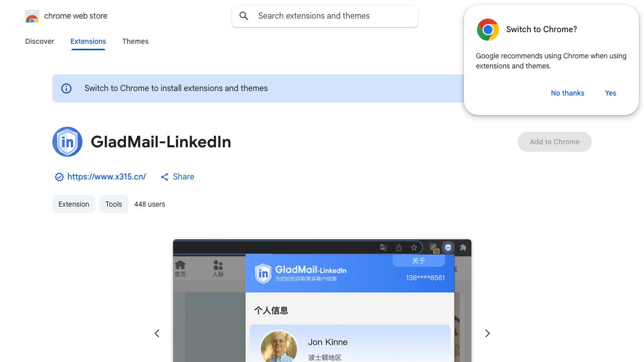Click the info icon in the blue banner
The height and width of the screenshot is (362, 644).
click(66, 88)
